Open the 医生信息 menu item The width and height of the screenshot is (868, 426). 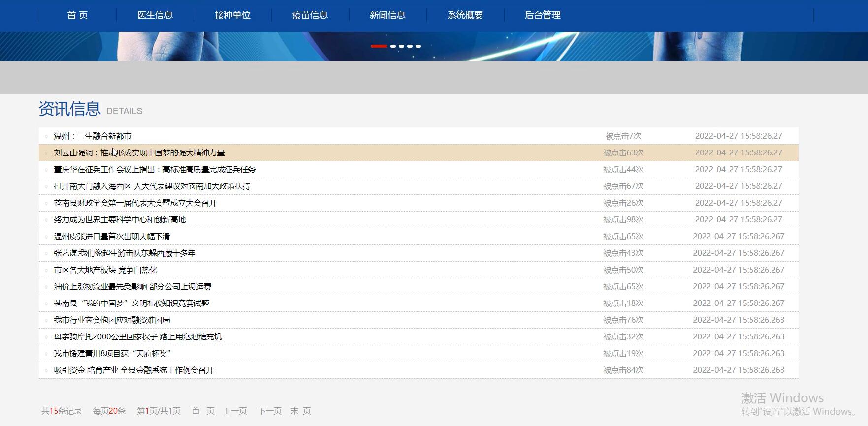click(x=155, y=15)
